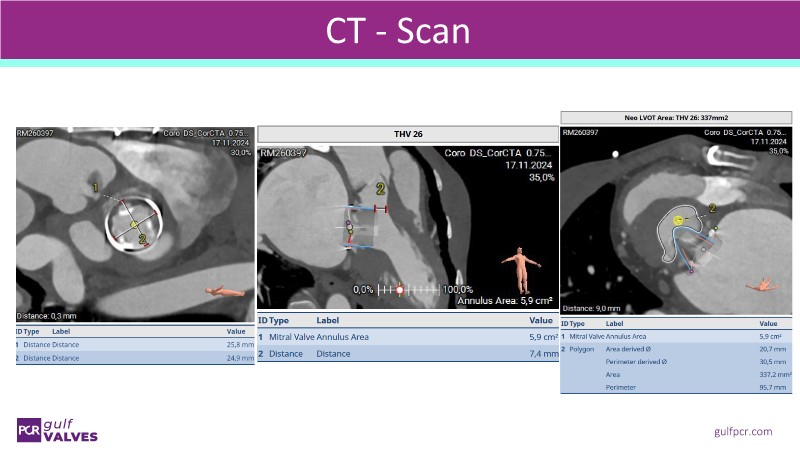Select the 25,8 mm Distance row

(x=134, y=343)
